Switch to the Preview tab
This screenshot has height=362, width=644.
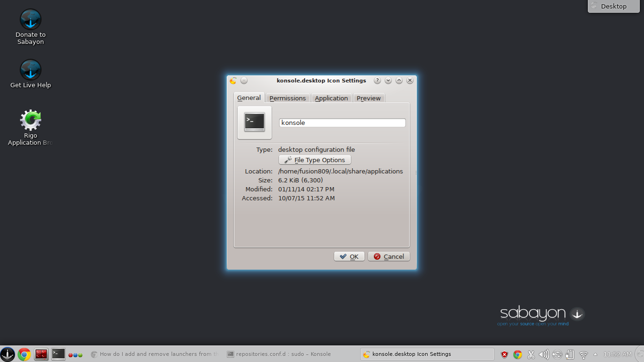[369, 98]
